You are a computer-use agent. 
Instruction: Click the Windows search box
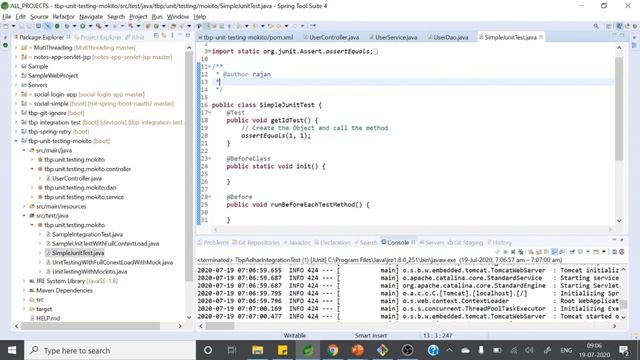pyautogui.click(x=110, y=350)
